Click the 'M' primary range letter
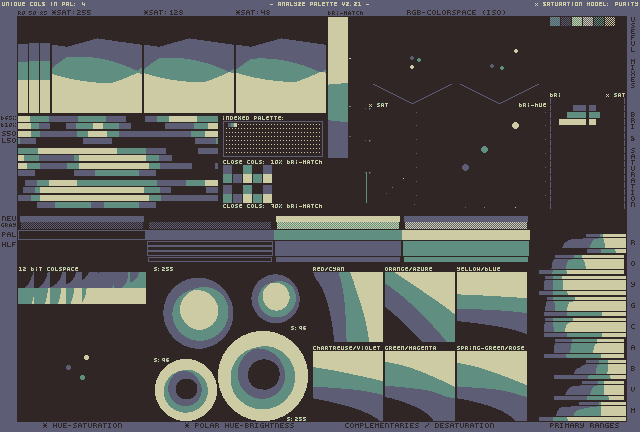 (633, 410)
